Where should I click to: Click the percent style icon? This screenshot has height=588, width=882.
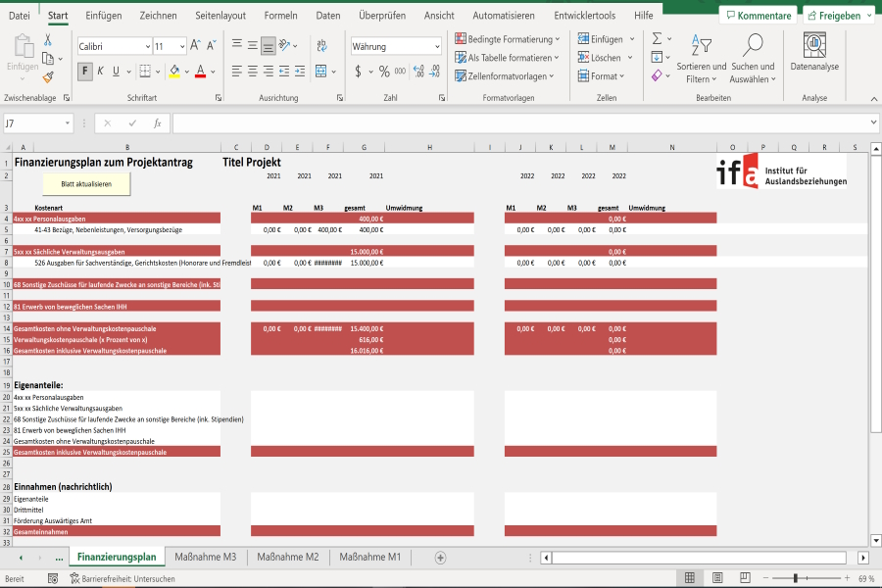click(x=384, y=72)
